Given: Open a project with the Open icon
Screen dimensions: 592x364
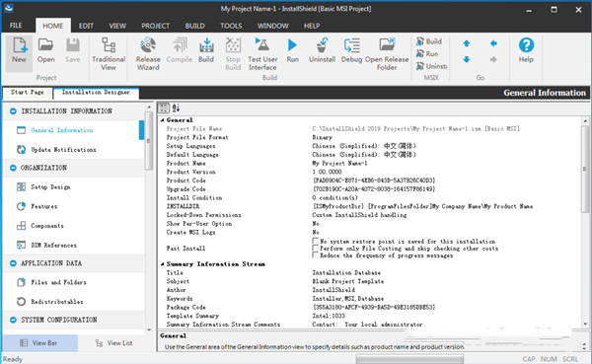Looking at the screenshot, I should (x=45, y=50).
